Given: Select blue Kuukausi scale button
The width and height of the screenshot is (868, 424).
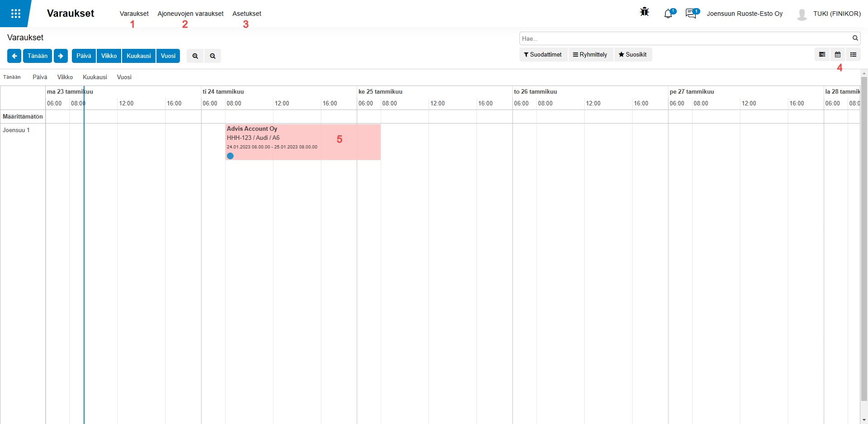Looking at the screenshot, I should pyautogui.click(x=139, y=56).
